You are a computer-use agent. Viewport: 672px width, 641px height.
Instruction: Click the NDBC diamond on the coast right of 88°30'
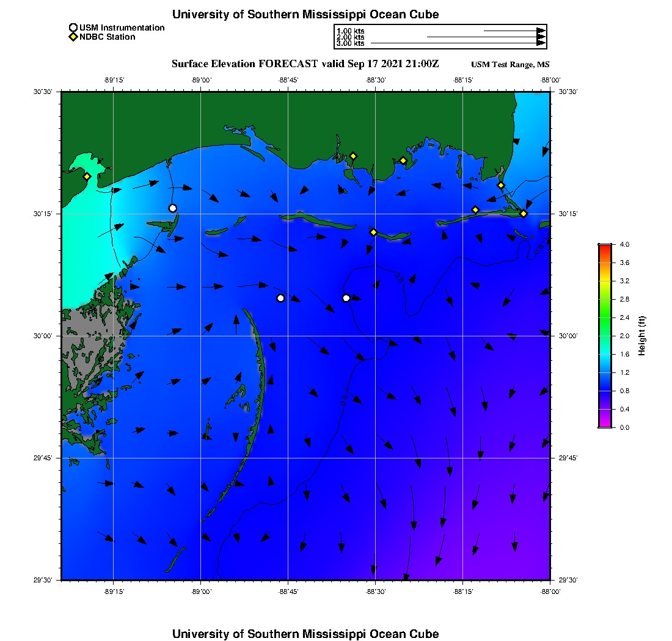(403, 161)
